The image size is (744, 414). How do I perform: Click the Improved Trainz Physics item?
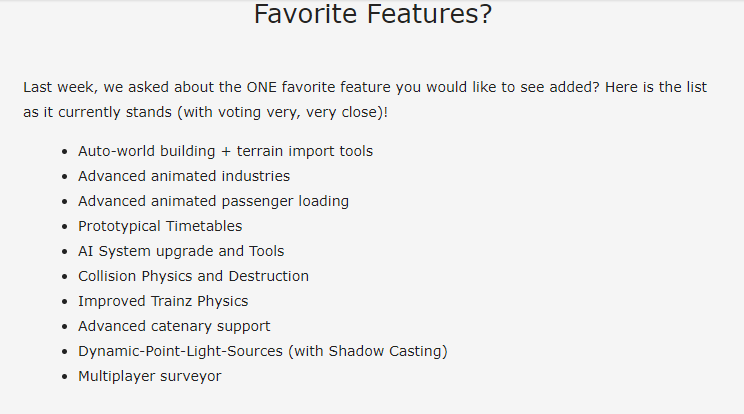point(163,301)
